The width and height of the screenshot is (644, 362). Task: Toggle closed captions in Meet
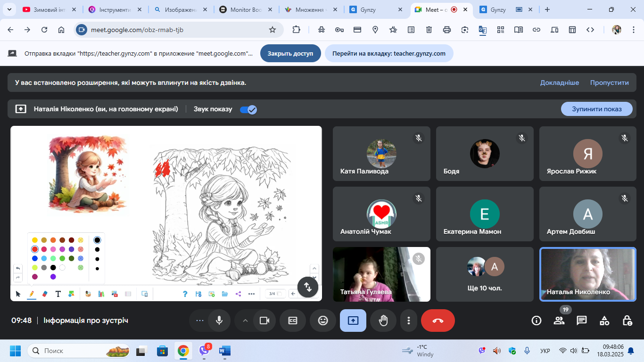293,321
